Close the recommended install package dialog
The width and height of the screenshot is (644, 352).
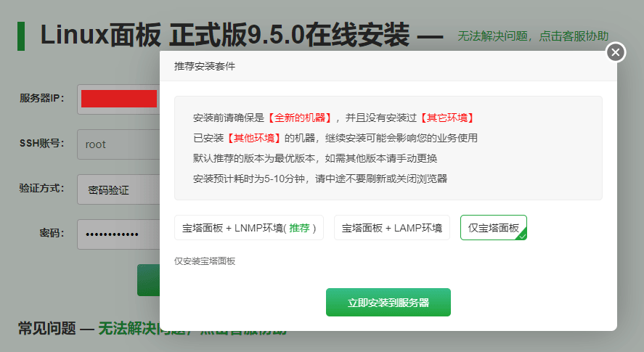tap(615, 52)
